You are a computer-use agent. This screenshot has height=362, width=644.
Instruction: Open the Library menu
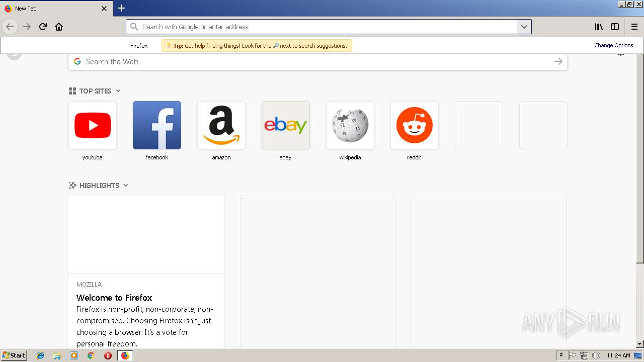tap(599, 27)
